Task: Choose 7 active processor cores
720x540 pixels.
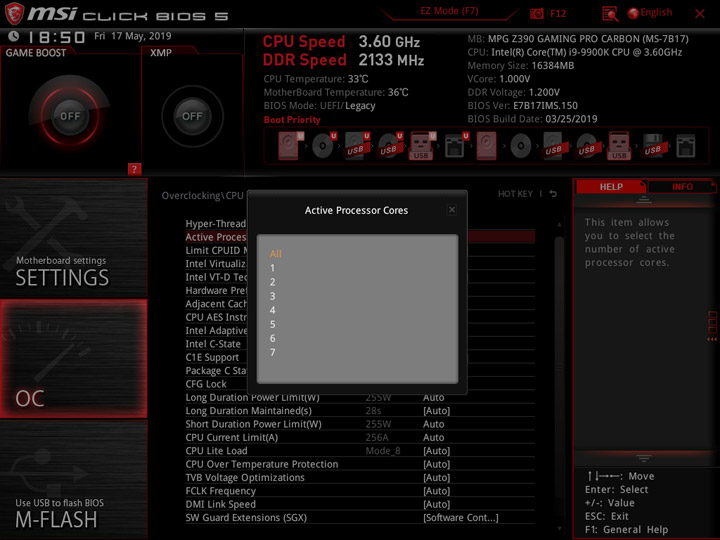Action: pyautogui.click(x=272, y=353)
